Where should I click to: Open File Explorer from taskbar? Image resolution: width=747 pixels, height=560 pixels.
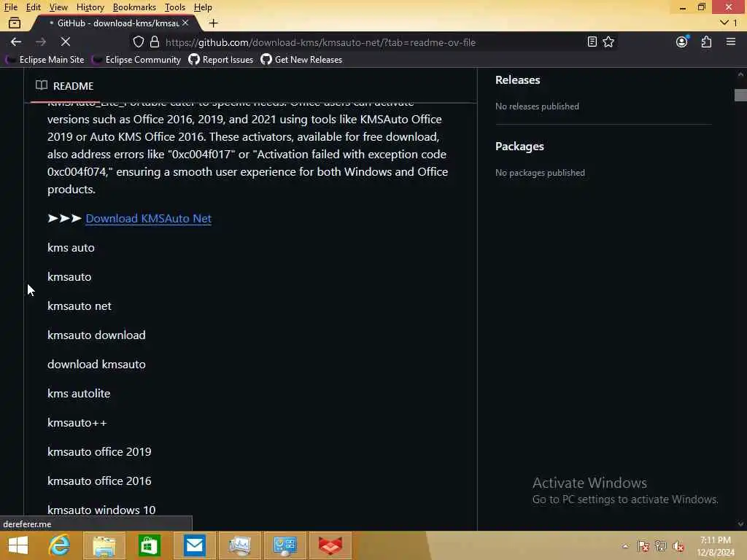pos(104,545)
